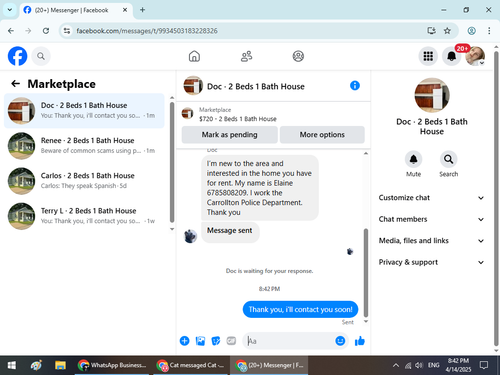This screenshot has width=500, height=375.
Task: Search in conversation with magnifier icon
Action: (448, 159)
